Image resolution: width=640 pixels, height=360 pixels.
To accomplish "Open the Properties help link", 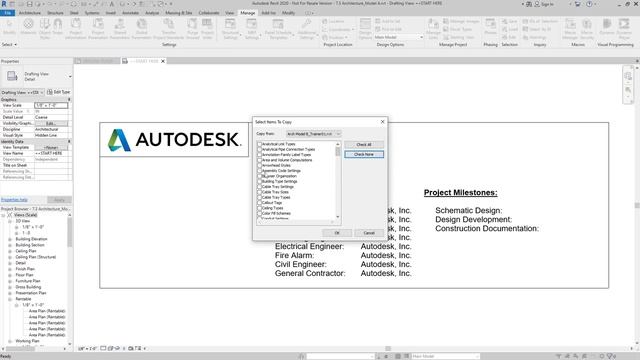I will [x=14, y=200].
